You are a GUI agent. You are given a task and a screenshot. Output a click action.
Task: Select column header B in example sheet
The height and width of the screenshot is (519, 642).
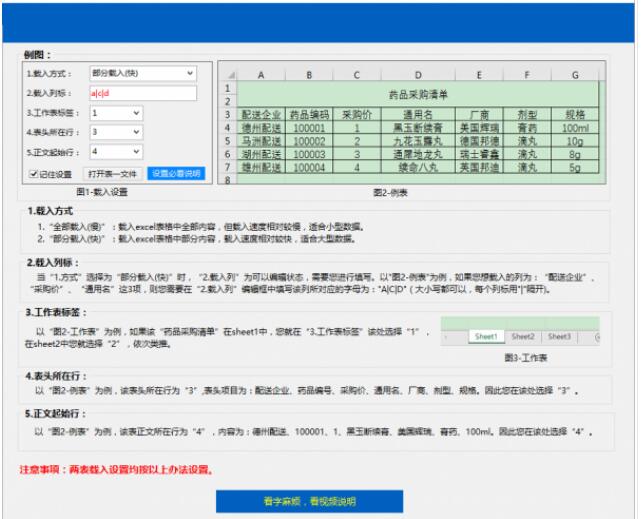coord(309,75)
